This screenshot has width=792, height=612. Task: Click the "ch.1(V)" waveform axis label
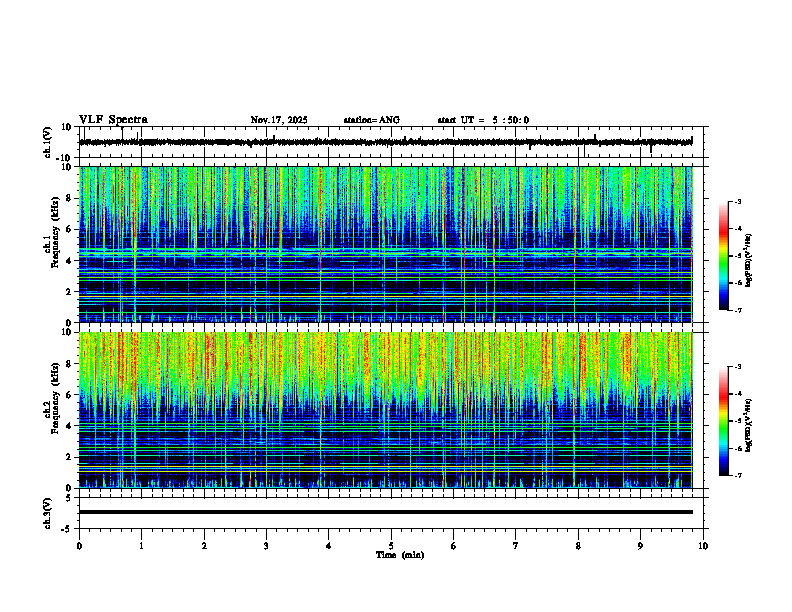(47, 142)
